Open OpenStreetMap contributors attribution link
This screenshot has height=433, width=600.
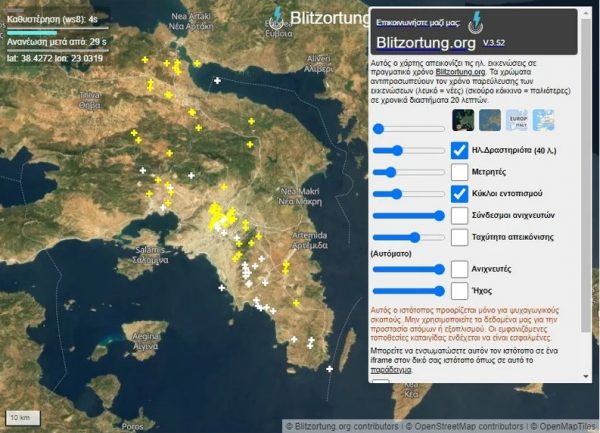click(458, 425)
